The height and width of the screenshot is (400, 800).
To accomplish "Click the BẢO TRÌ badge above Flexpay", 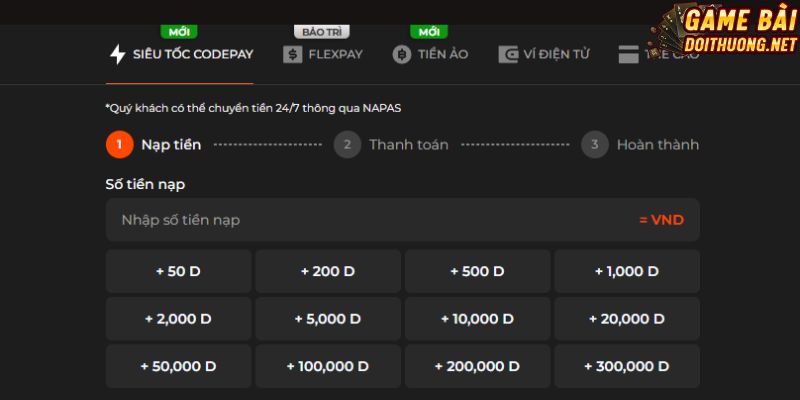I will coord(321,32).
